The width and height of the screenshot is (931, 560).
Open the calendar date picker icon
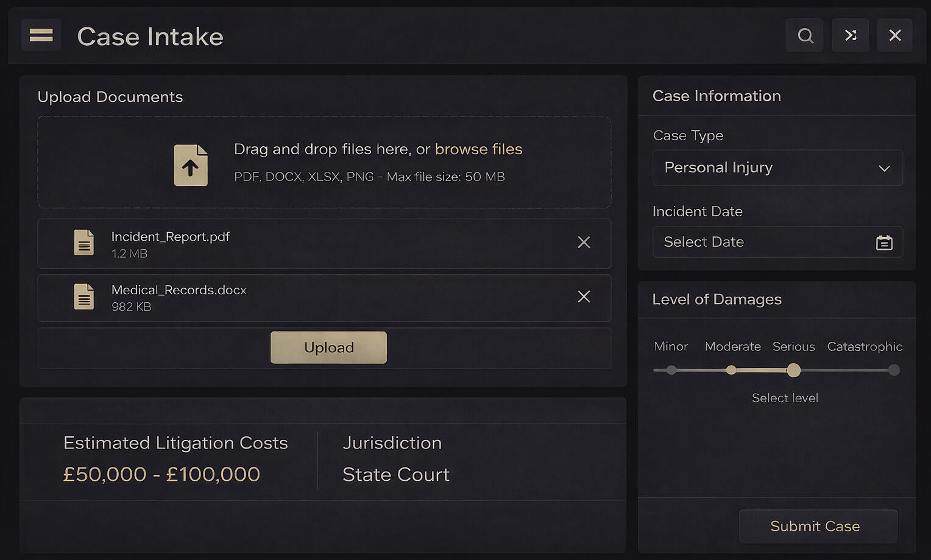884,243
